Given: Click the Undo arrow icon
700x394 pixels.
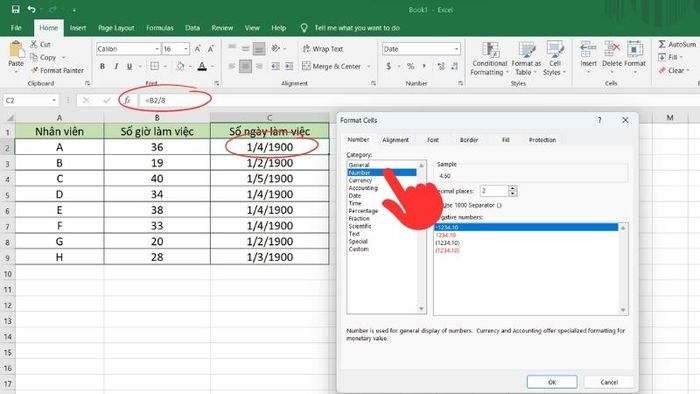Looking at the screenshot, I should coord(31,9).
